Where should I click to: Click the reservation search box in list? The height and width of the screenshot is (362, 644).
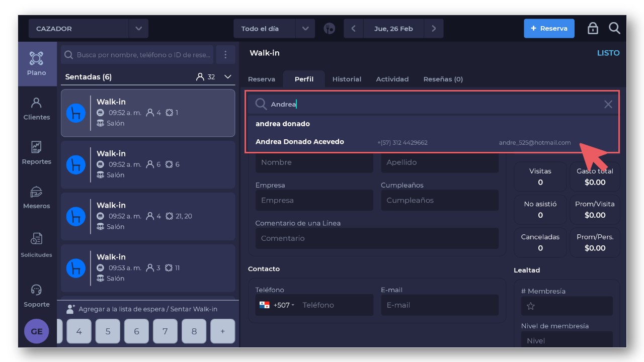(137, 55)
